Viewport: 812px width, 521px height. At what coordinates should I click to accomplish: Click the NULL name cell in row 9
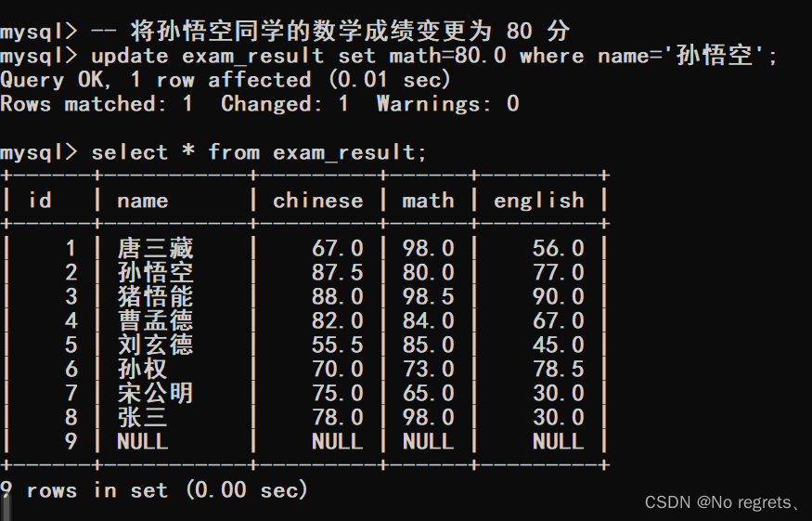pyautogui.click(x=143, y=441)
